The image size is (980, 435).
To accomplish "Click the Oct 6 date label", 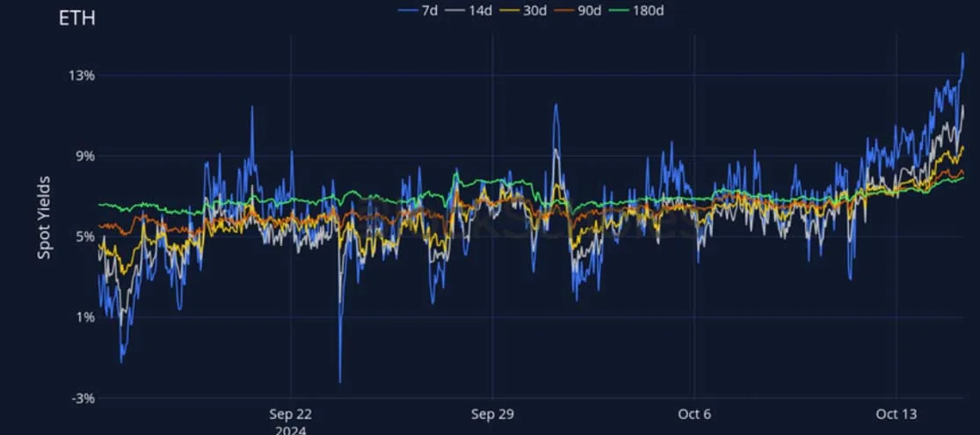I will (693, 415).
